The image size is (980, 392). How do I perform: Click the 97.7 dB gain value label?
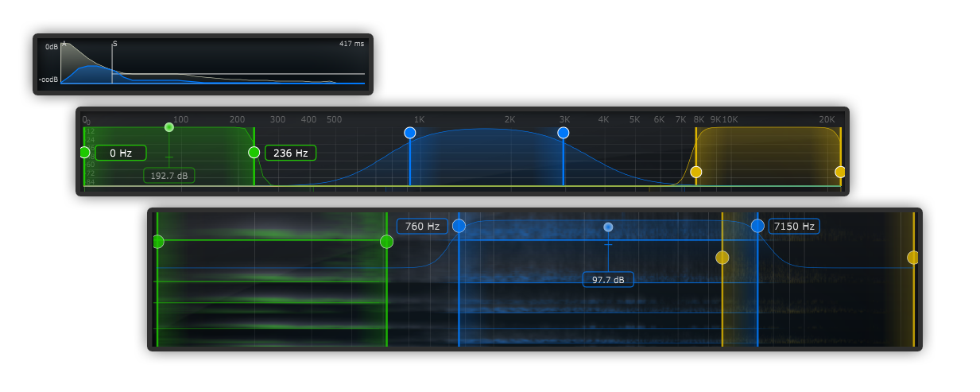(608, 280)
